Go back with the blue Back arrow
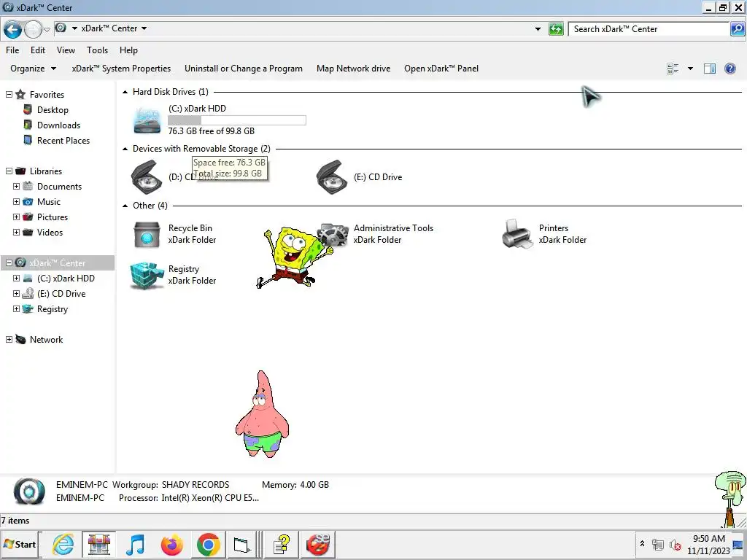Image resolution: width=747 pixels, height=560 pixels. click(13, 29)
